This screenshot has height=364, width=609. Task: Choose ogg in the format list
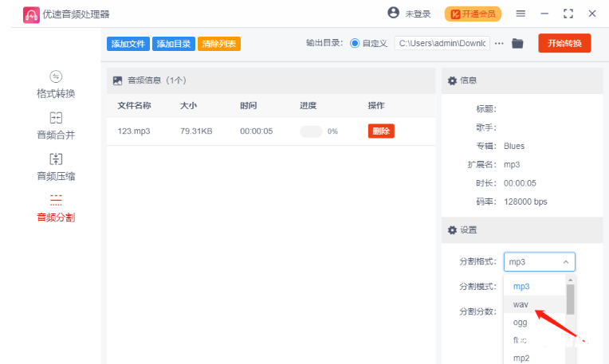pos(534,322)
